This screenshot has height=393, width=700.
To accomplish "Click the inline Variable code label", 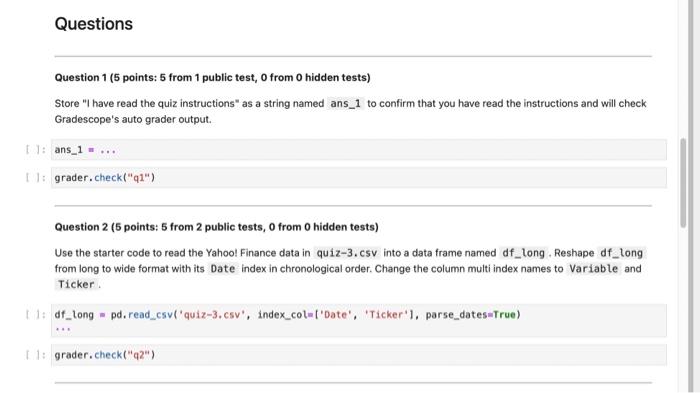I will (594, 269).
